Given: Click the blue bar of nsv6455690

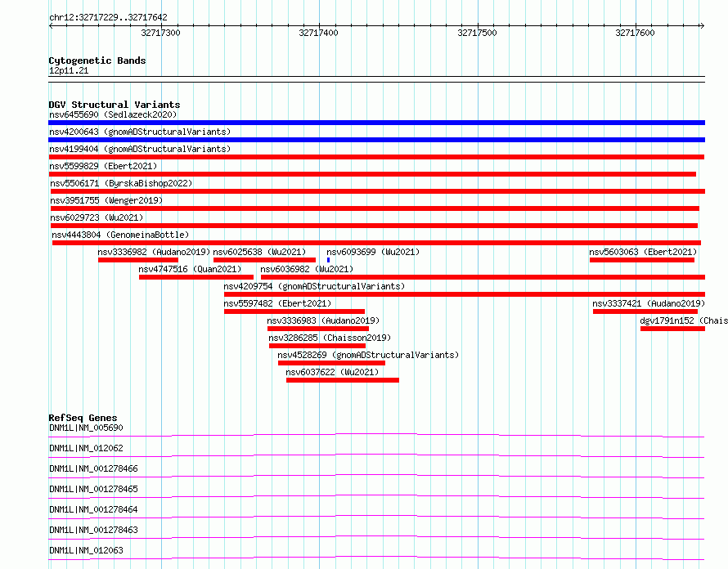Looking at the screenshot, I should pyautogui.click(x=376, y=123).
